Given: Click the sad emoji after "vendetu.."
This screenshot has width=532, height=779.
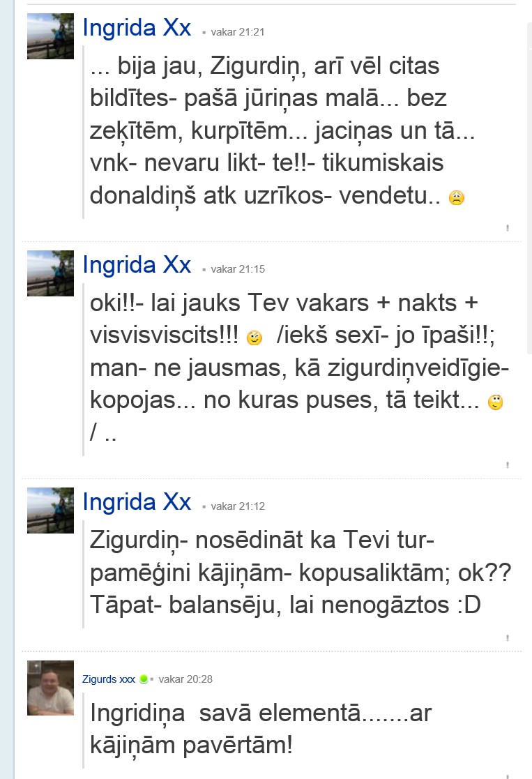Looking at the screenshot, I should point(457,198).
